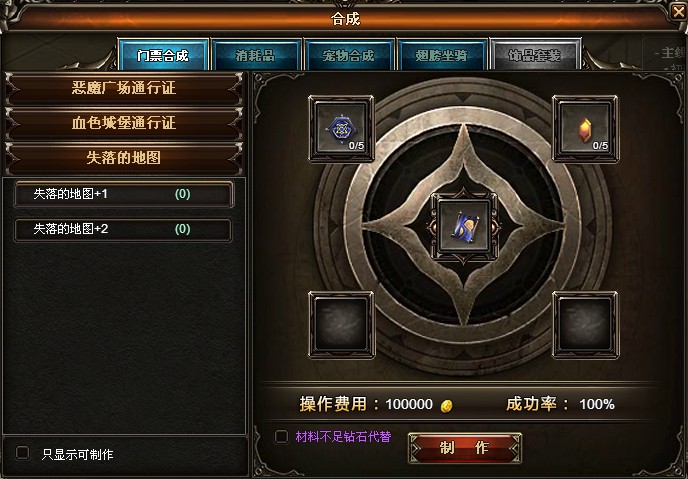Screen dimensions: 688x479
Task: Expand the 恶魔广场通行证 category
Action: click(x=124, y=88)
